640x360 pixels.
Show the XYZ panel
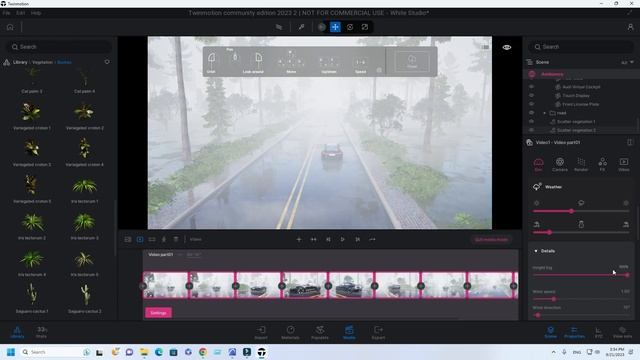pyautogui.click(x=598, y=332)
